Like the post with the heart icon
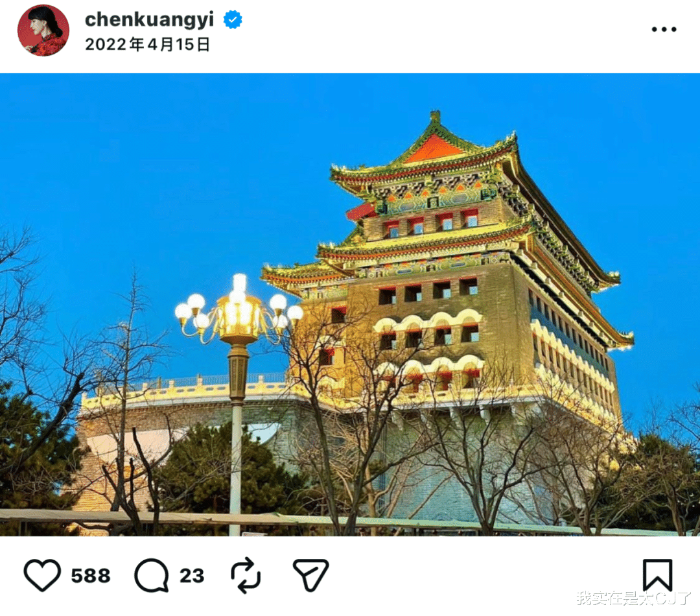The width and height of the screenshot is (700, 616). tap(42, 575)
